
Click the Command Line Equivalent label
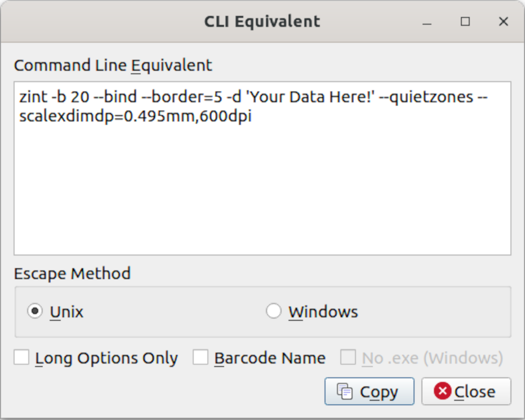pyautogui.click(x=113, y=65)
